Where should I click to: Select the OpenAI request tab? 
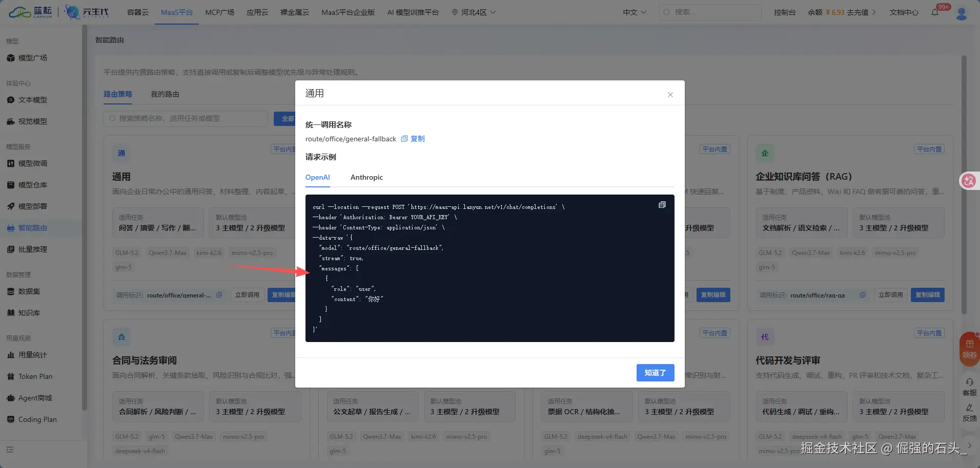318,177
